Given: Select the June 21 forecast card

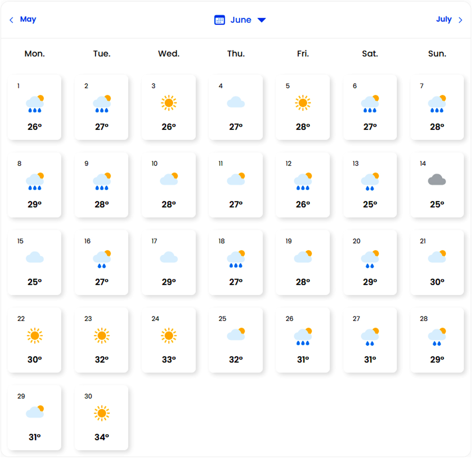Looking at the screenshot, I should (437, 262).
